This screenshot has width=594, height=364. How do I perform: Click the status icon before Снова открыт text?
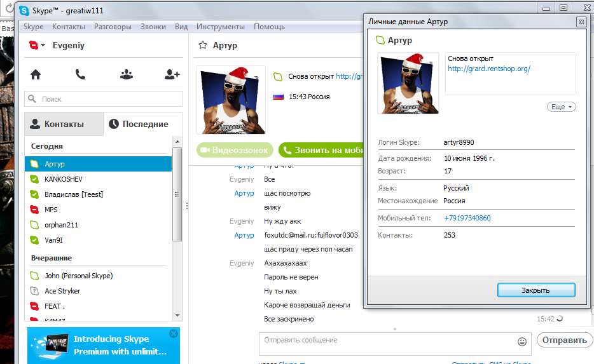pos(278,77)
